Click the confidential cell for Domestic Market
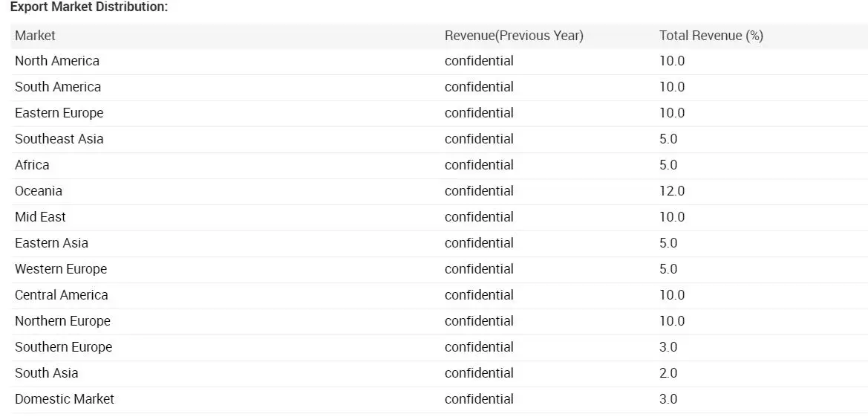The width and height of the screenshot is (868, 417). (x=479, y=399)
